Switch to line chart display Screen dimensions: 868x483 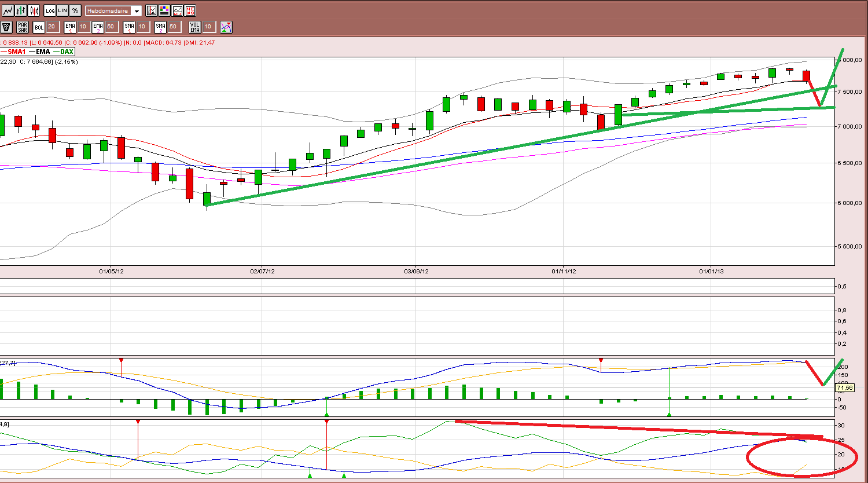click(8, 10)
